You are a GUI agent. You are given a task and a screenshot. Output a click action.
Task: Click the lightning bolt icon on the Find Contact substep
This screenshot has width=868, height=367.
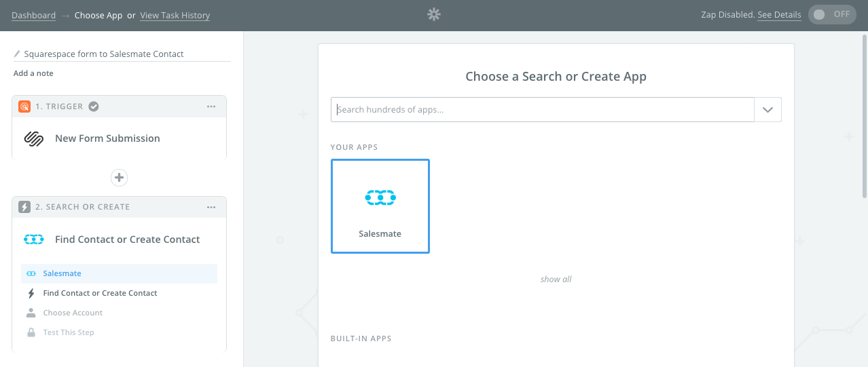click(x=31, y=293)
